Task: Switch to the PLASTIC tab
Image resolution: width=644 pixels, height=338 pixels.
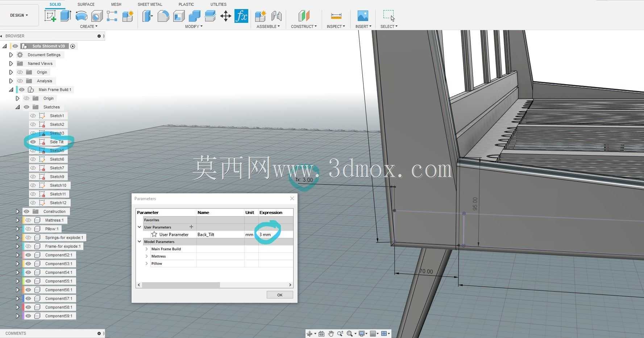Action: pyautogui.click(x=186, y=4)
